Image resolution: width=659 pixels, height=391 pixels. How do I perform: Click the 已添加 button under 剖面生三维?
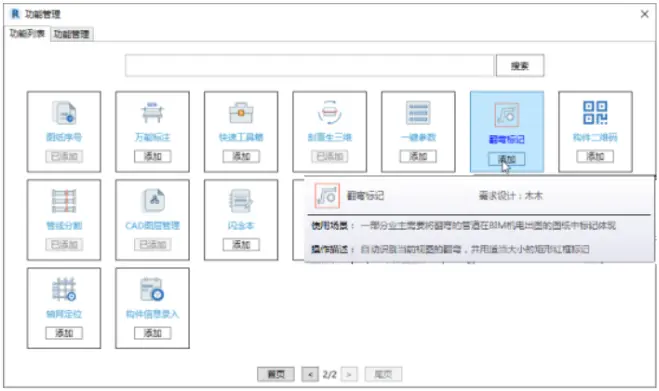coord(330,156)
